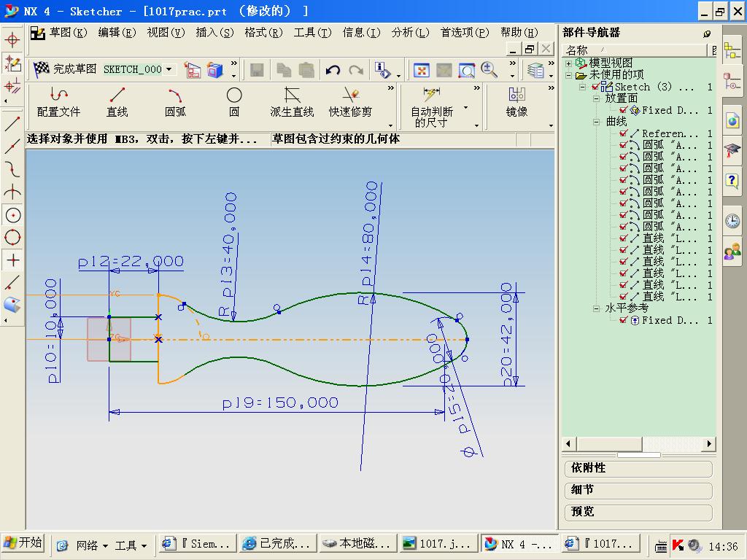Click the plus point icon in left toolbar
This screenshot has height=560, width=747.
[13, 260]
